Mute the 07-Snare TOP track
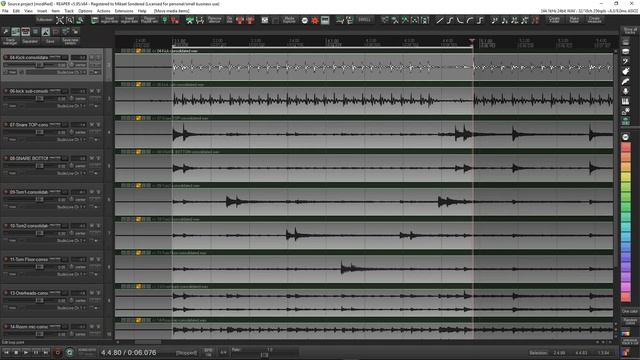This screenshot has height=360, width=640. click(x=92, y=125)
